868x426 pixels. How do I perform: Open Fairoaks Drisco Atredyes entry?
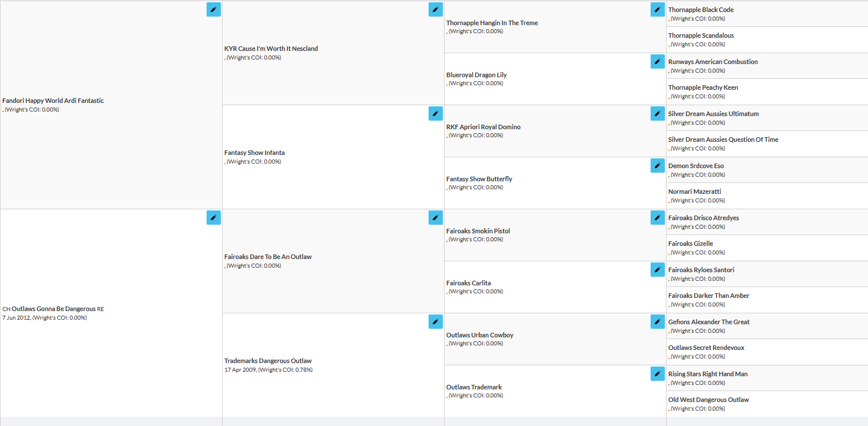coord(704,218)
